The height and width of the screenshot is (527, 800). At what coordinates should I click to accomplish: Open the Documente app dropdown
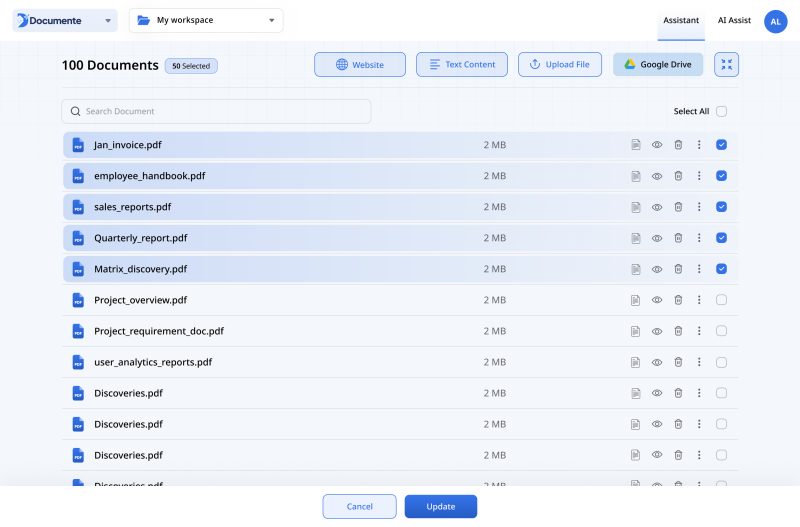(x=65, y=20)
